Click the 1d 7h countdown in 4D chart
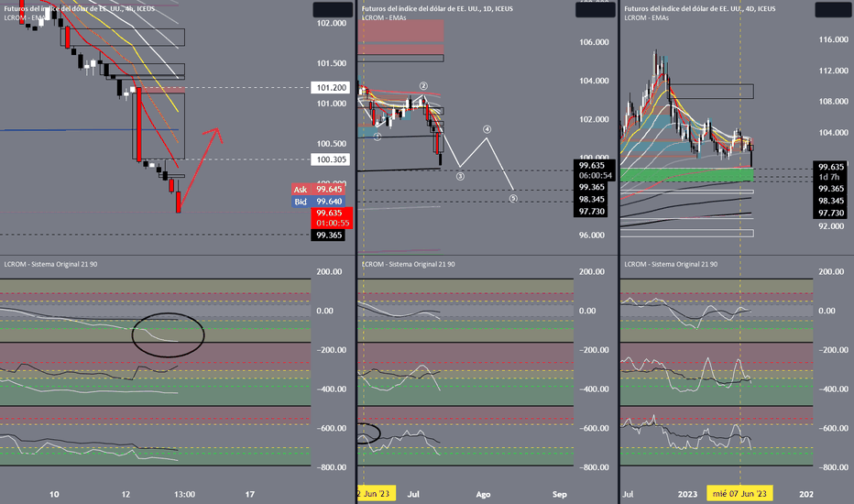Screen dimensions: 854x504 (x=829, y=177)
